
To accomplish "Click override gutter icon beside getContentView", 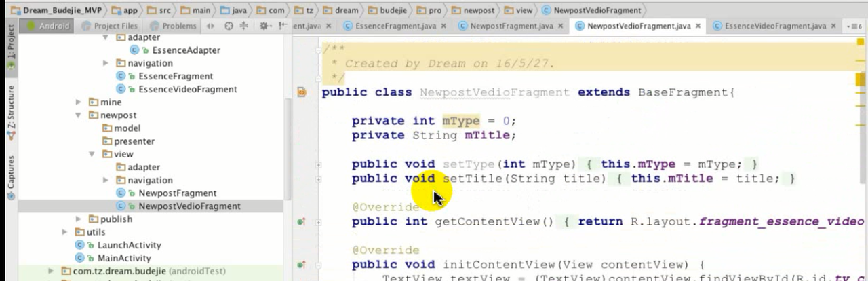I will pyautogui.click(x=301, y=221).
